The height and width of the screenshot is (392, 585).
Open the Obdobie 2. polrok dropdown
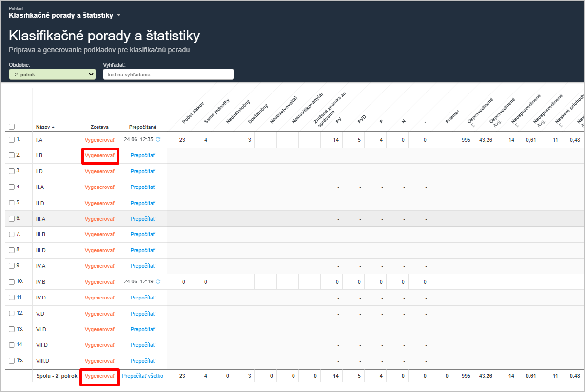pyautogui.click(x=52, y=75)
